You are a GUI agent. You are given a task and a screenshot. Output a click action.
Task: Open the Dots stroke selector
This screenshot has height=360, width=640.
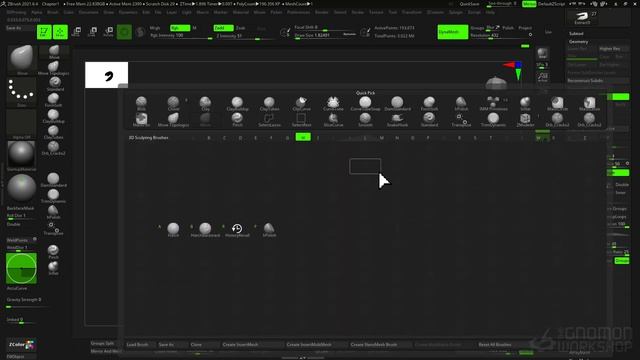coord(22,92)
